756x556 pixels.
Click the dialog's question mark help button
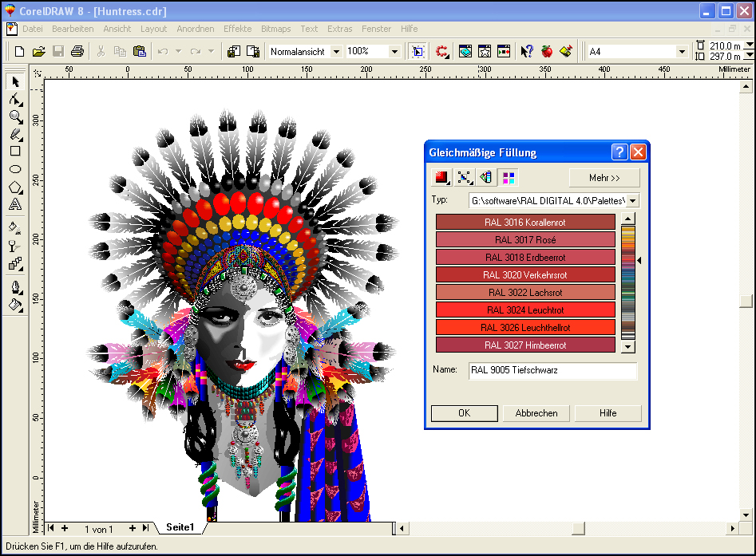(x=619, y=152)
